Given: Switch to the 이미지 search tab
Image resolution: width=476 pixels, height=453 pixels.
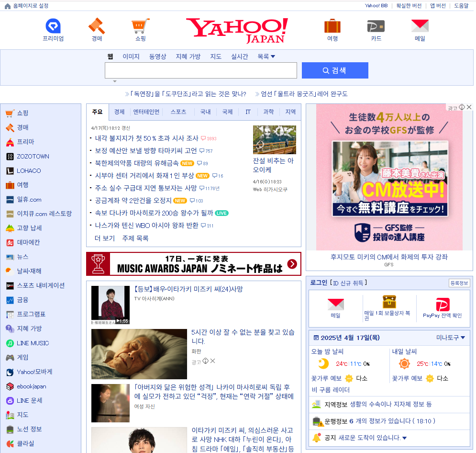Looking at the screenshot, I should [x=131, y=56].
